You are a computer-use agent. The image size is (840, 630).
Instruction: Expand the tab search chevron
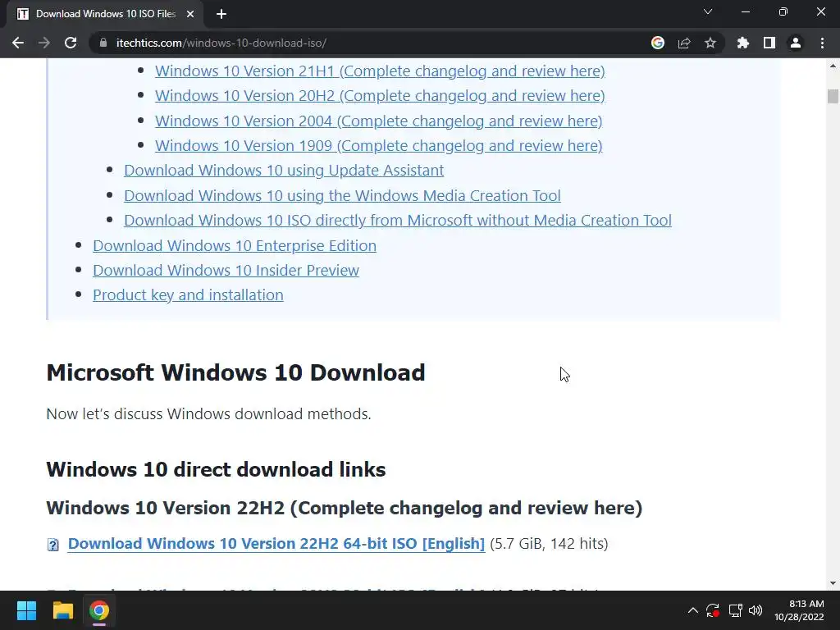click(708, 11)
